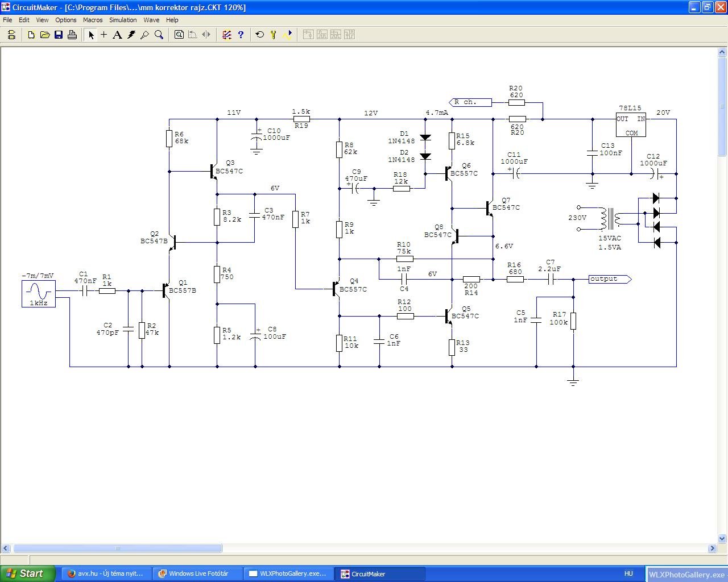The image size is (728, 582).
Task: Save the circuit with the floppy disk icon
Action: [59, 35]
